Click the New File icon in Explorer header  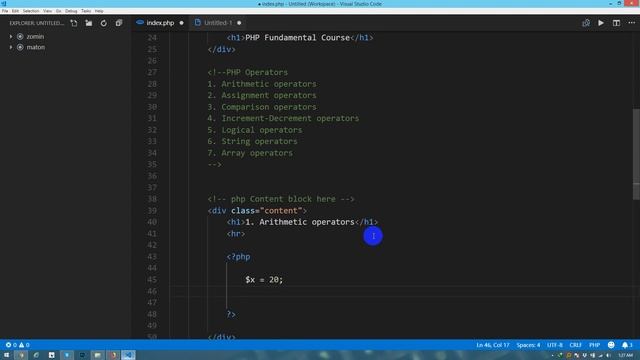[x=74, y=23]
